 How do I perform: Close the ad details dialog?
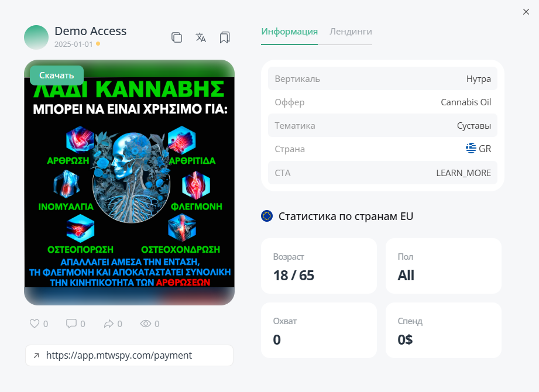click(526, 11)
